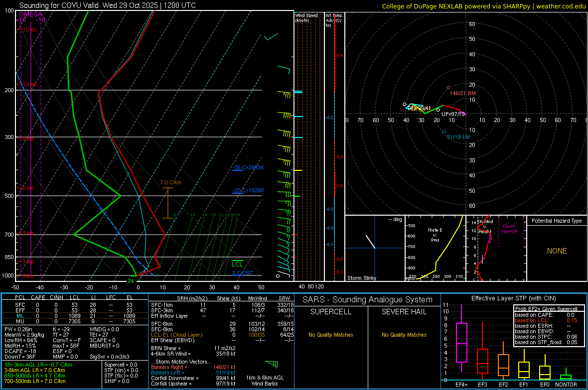The image size is (588, 390).
Task: Click the 0 C=787' freezing level label
Action: 243,273
